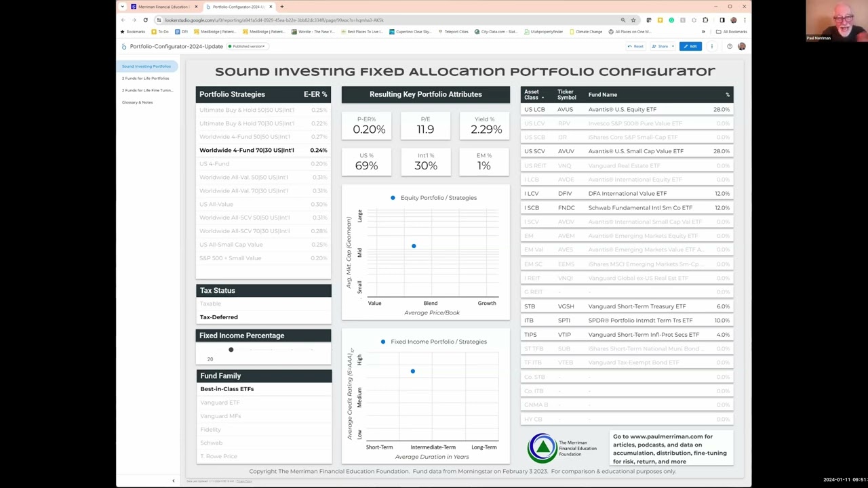Viewport: 868px width, 488px height.
Task: Bookmark this page with the star icon
Action: coord(633,20)
